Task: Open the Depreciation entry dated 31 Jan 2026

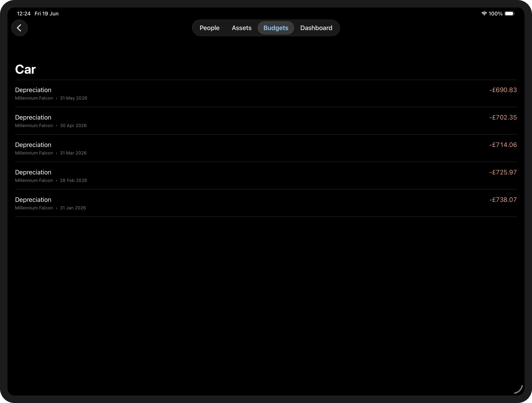Action: pyautogui.click(x=266, y=203)
